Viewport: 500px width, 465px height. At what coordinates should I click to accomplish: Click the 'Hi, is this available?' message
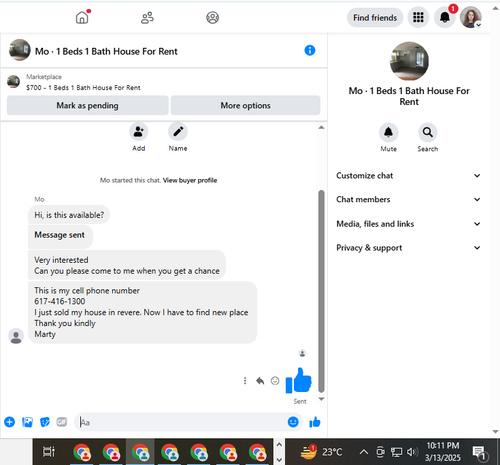point(69,215)
